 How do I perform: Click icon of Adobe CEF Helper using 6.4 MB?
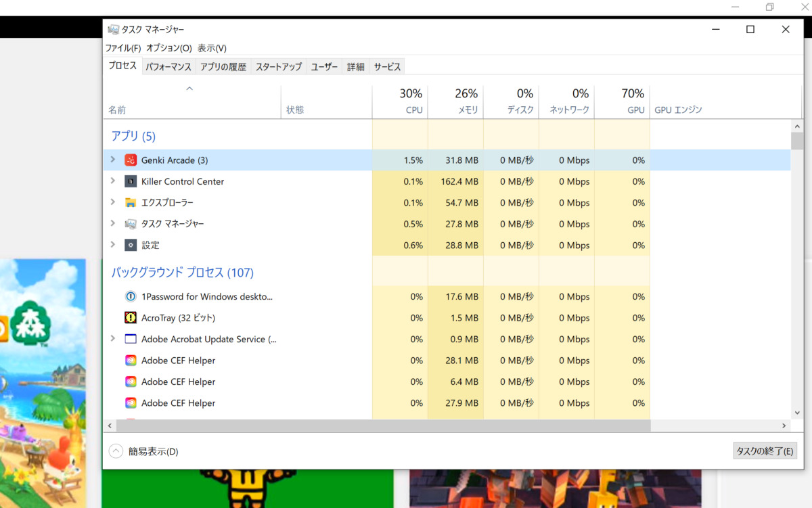(x=131, y=382)
